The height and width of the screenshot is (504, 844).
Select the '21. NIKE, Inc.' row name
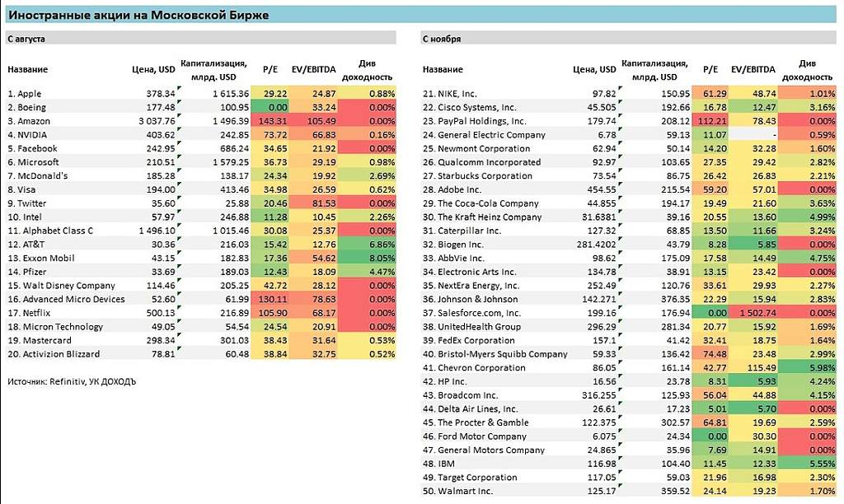[x=449, y=94]
